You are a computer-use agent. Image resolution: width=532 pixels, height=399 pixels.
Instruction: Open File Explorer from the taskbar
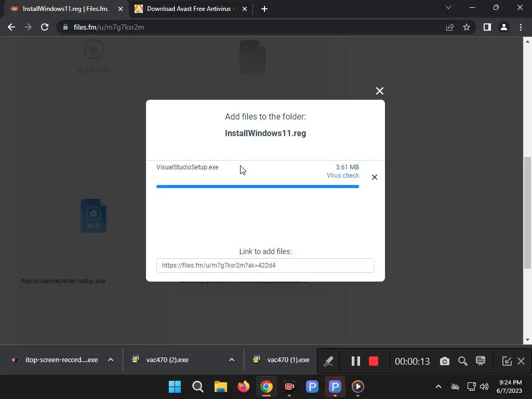220,387
